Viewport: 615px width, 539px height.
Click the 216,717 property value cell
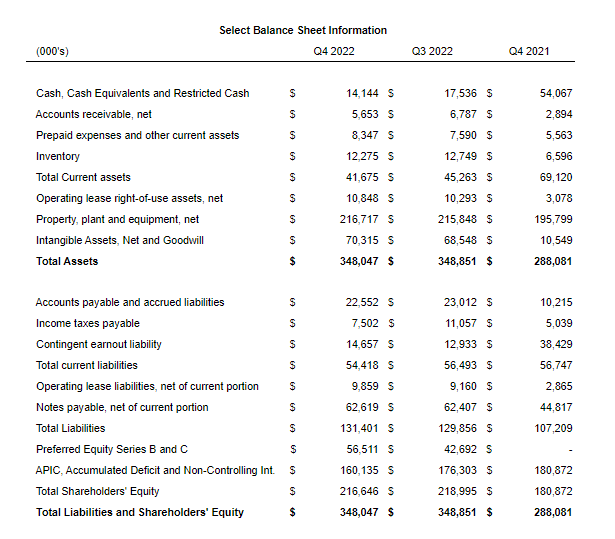tap(359, 219)
